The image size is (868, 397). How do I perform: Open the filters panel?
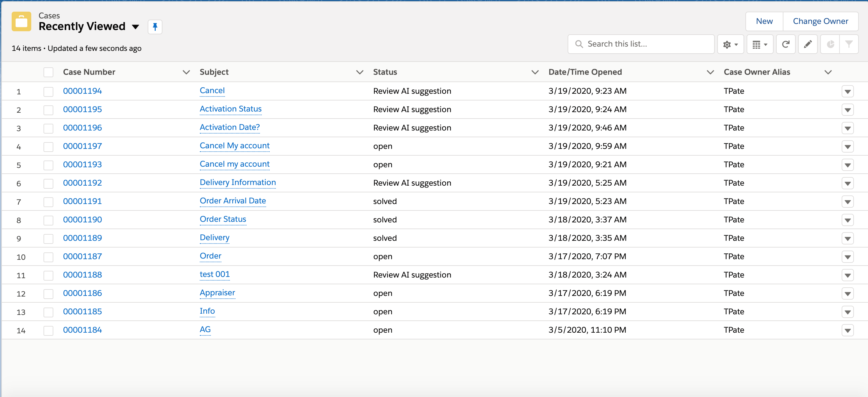849,44
